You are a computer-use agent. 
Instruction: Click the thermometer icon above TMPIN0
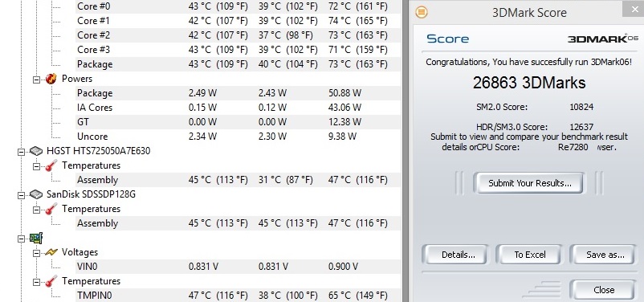pyautogui.click(x=51, y=281)
